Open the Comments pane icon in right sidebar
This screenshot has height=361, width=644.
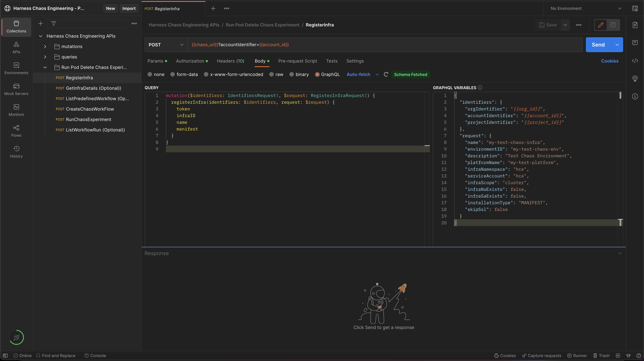click(x=635, y=43)
